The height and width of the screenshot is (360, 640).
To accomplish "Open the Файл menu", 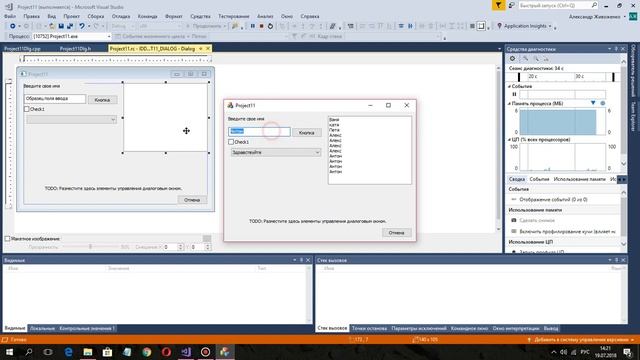I will (10, 16).
